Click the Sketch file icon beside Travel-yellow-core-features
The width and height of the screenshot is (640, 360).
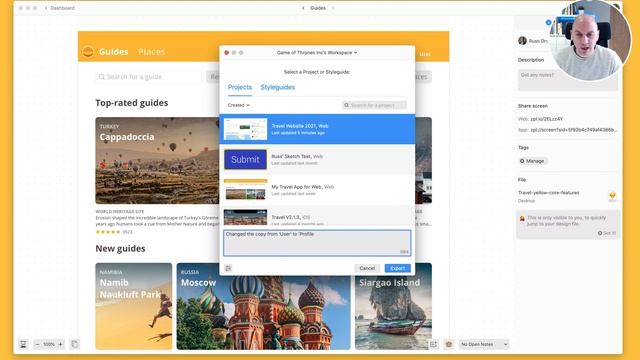(x=612, y=195)
